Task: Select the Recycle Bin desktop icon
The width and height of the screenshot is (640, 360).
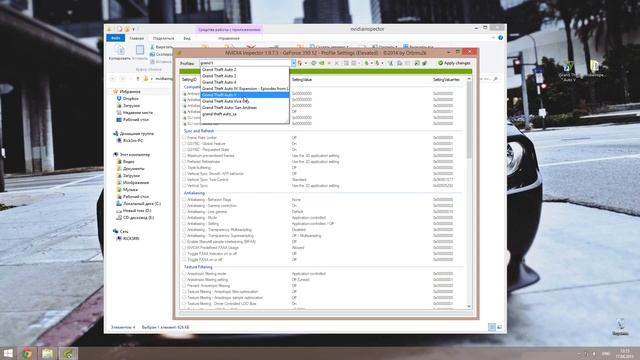Action: pos(620,327)
